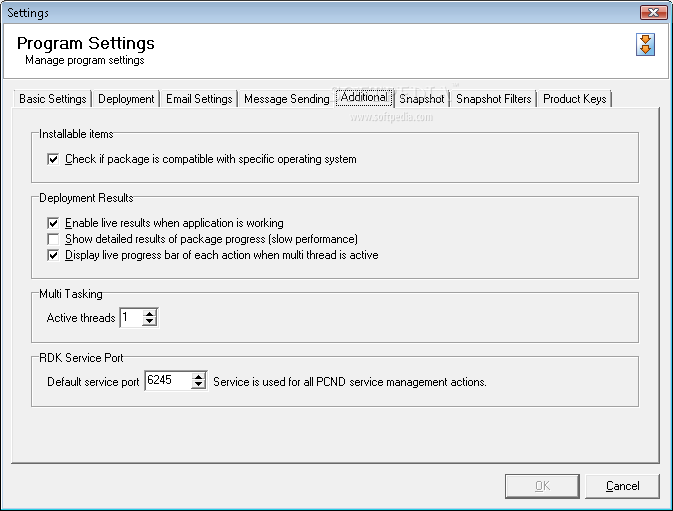673x511 pixels.
Task: Close the Settings window
Action: 653,12
